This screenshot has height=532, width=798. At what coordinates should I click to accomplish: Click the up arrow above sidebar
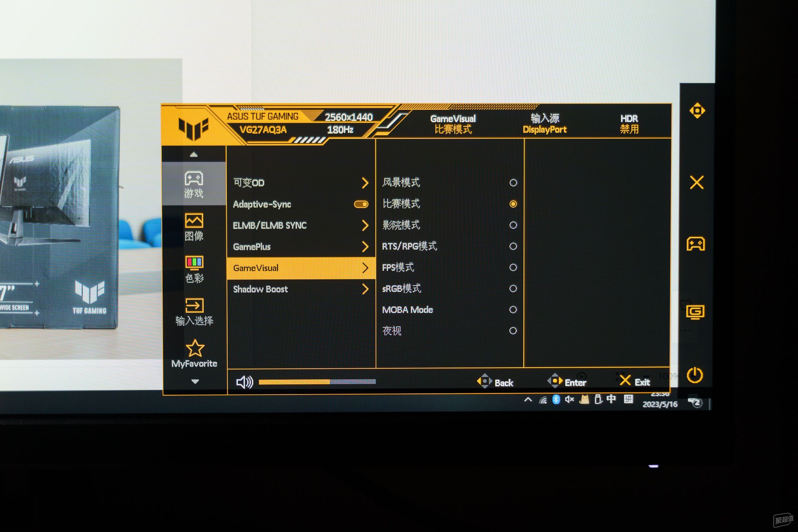(194, 154)
